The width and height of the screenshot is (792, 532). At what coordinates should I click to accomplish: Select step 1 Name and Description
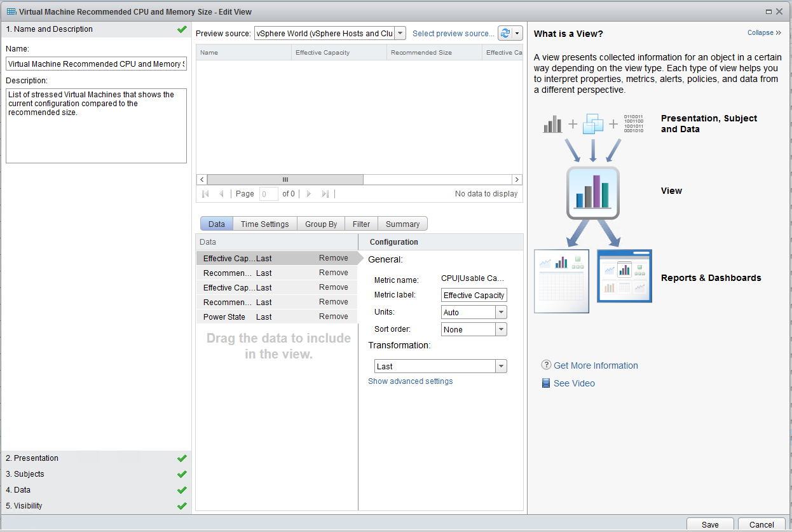point(96,29)
